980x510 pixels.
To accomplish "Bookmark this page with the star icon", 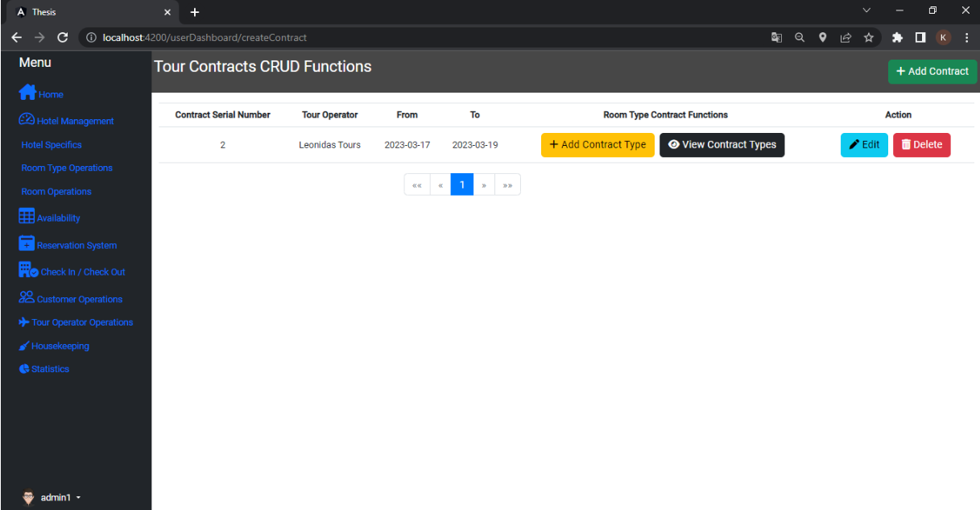I will point(869,37).
